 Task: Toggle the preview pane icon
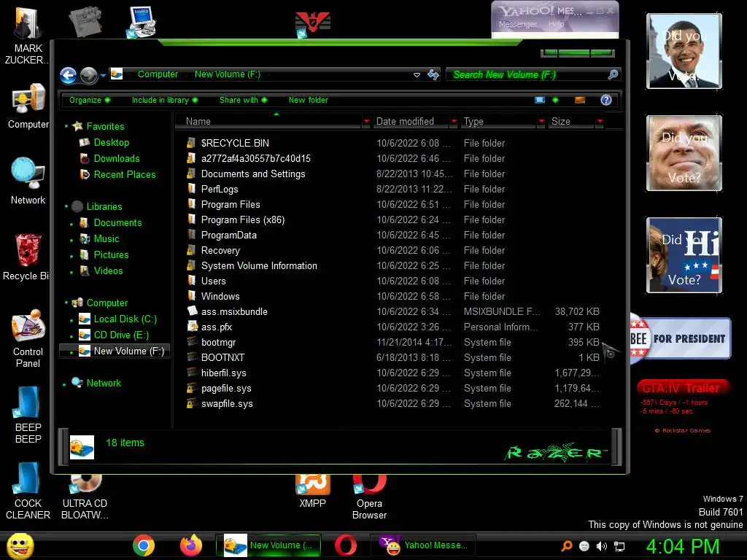(580, 100)
